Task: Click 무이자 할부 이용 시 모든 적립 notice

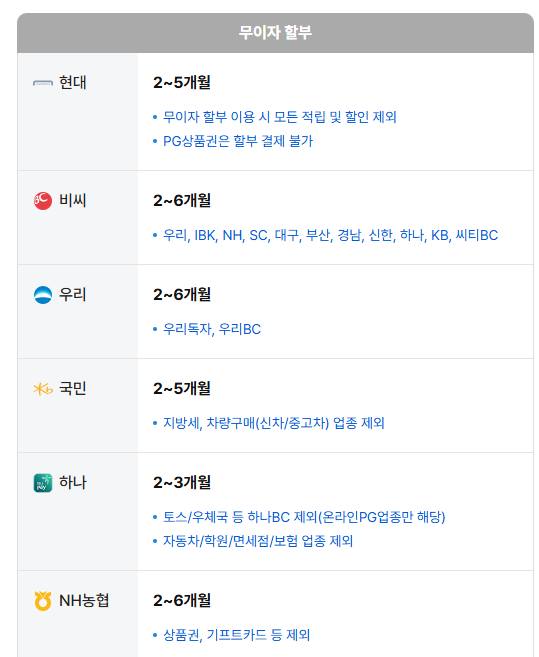Action: 280,116
